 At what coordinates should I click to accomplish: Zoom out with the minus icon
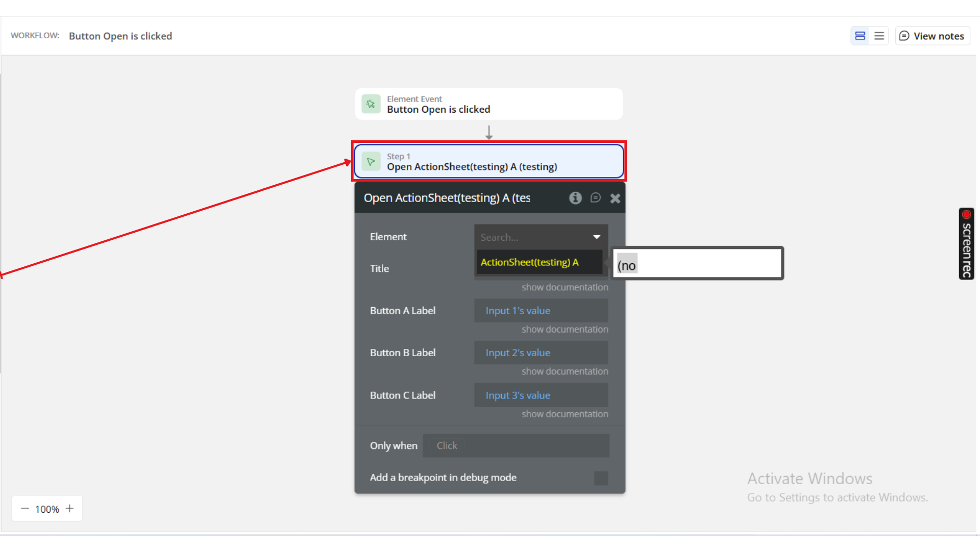coord(24,509)
